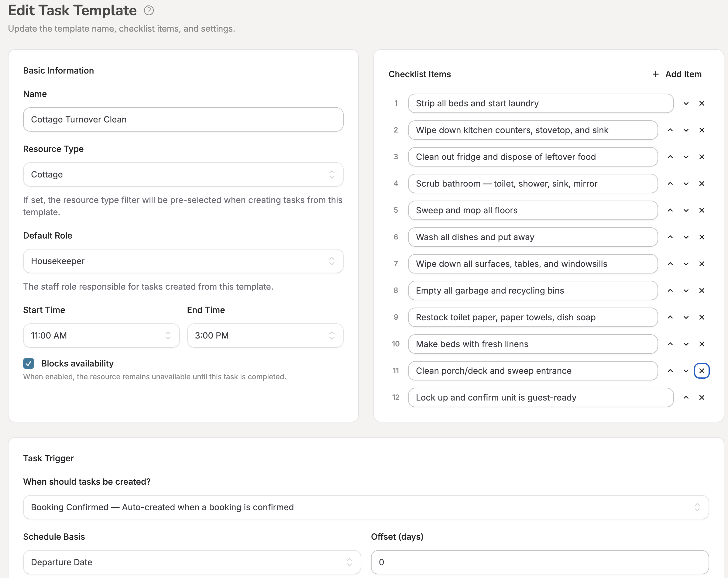Click the template Name field
728x578 pixels.
click(183, 119)
